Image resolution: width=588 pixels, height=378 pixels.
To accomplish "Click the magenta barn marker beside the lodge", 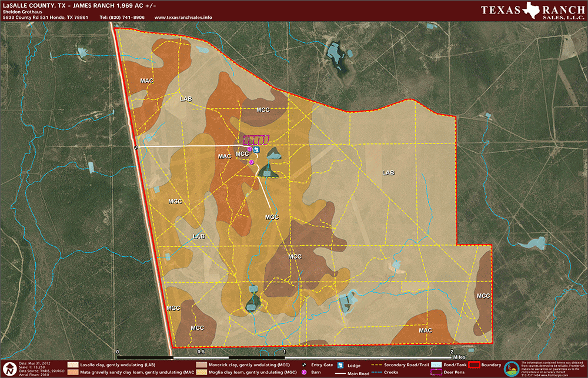I will [249, 150].
